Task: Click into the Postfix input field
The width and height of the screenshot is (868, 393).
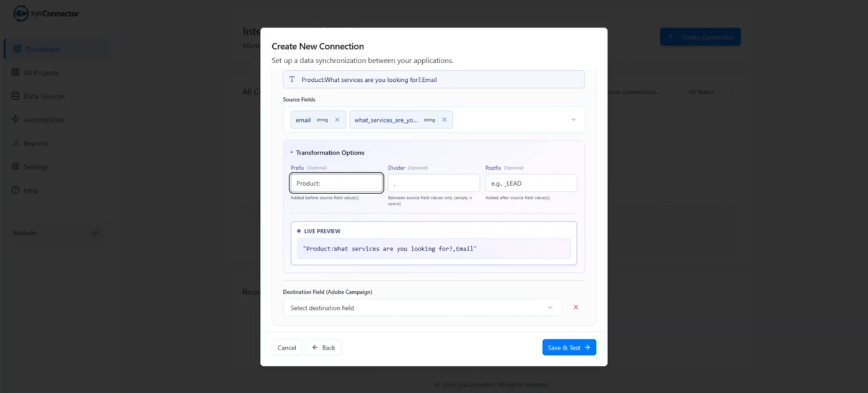Action: 531,183
